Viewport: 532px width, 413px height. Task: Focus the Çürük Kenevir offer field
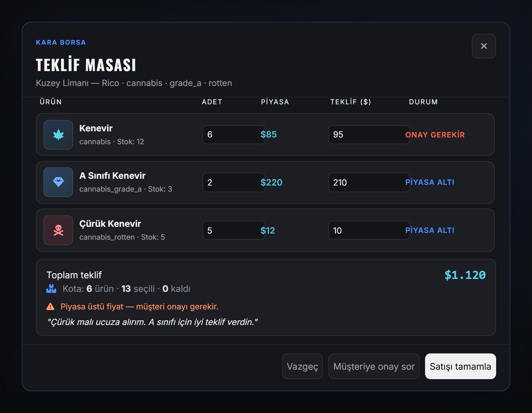coord(369,230)
